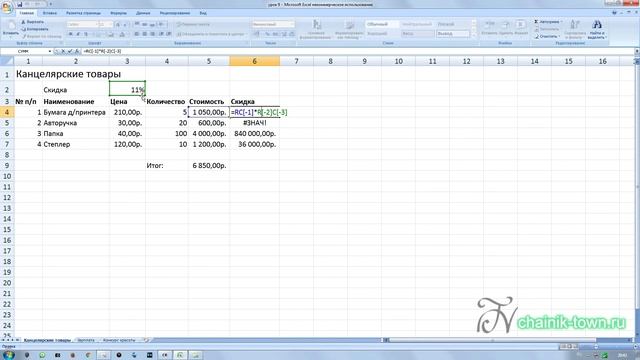This screenshot has width=640, height=360.
Task: Click the fill color bucket icon
Action: 111,34
